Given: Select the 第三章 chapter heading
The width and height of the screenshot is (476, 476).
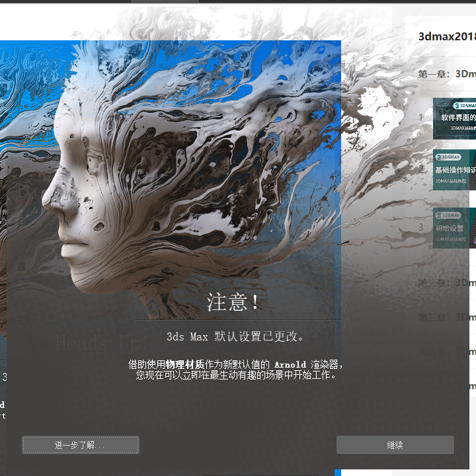Looking at the screenshot, I should (447, 317).
